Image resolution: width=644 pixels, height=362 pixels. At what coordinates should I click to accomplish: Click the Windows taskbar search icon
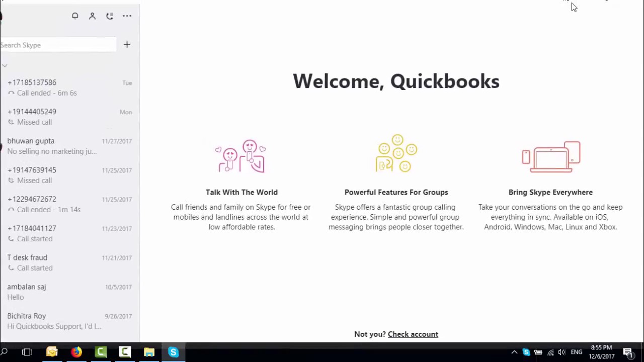coord(4,352)
